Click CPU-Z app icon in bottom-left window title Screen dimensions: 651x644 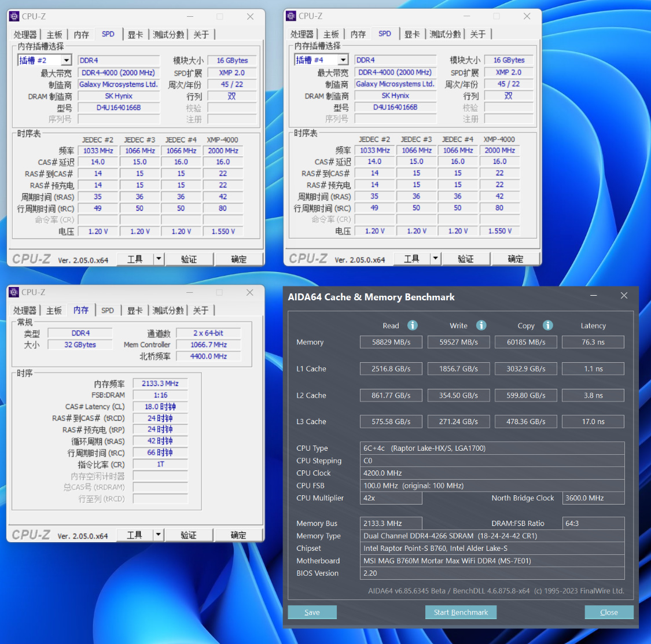14,292
